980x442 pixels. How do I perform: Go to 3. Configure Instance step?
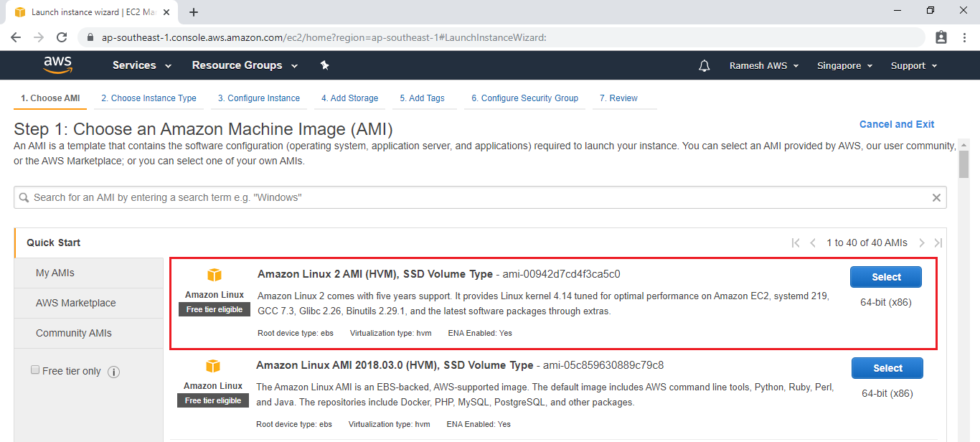[259, 98]
